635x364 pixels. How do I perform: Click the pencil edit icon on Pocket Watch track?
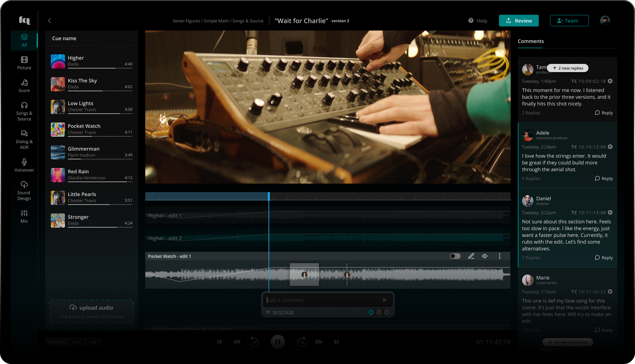(471, 256)
